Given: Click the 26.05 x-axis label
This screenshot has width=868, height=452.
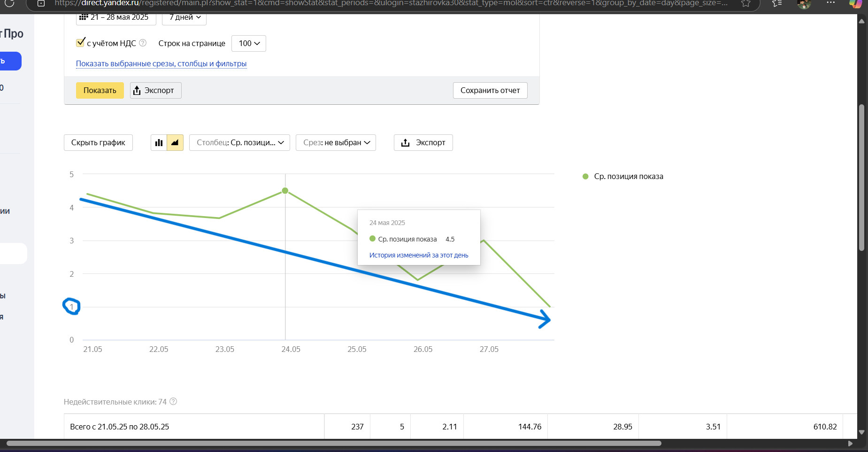Looking at the screenshot, I should point(423,349).
